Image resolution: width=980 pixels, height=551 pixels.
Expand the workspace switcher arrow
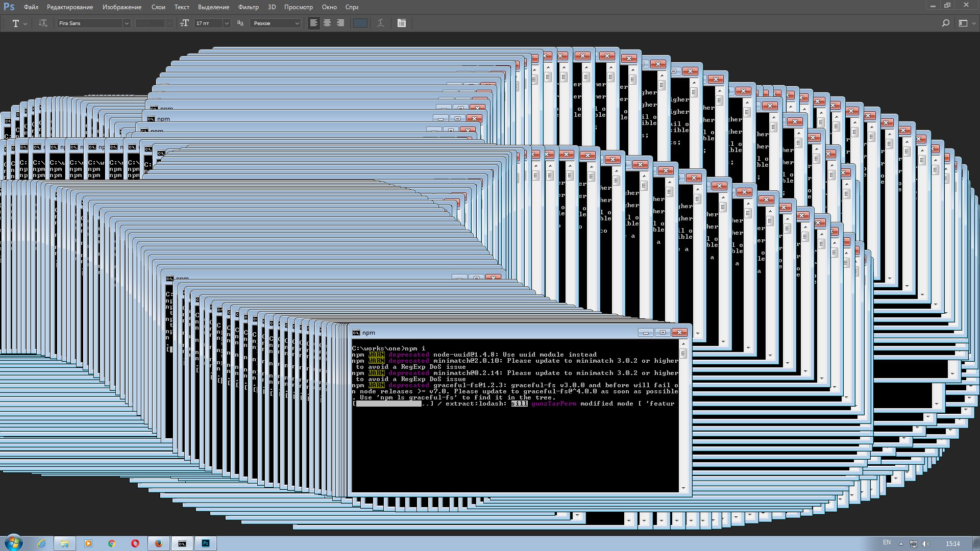[974, 23]
